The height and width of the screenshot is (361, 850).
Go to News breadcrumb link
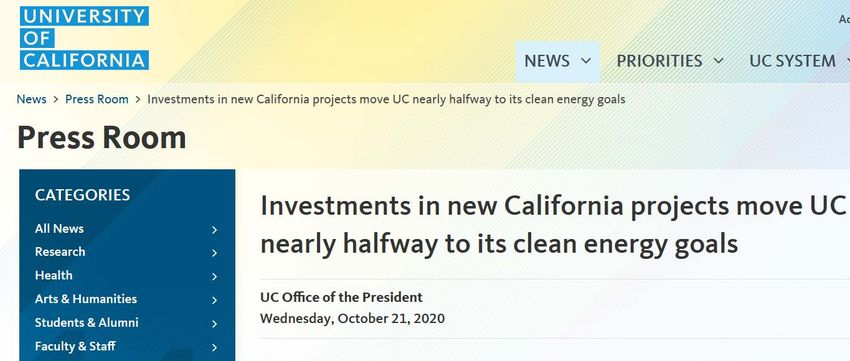[x=31, y=99]
